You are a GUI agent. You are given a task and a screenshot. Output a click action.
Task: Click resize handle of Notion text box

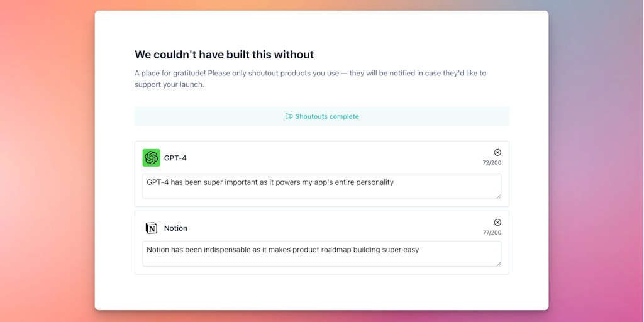[499, 264]
